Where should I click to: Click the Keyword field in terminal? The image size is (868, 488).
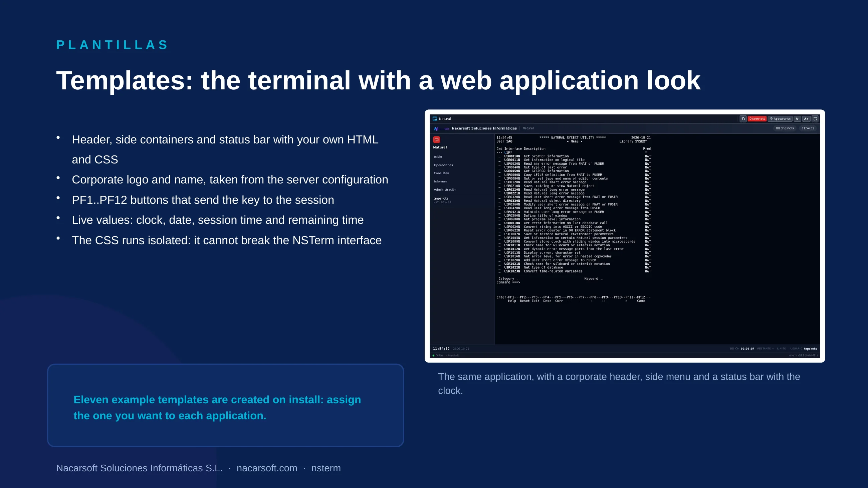coord(594,279)
